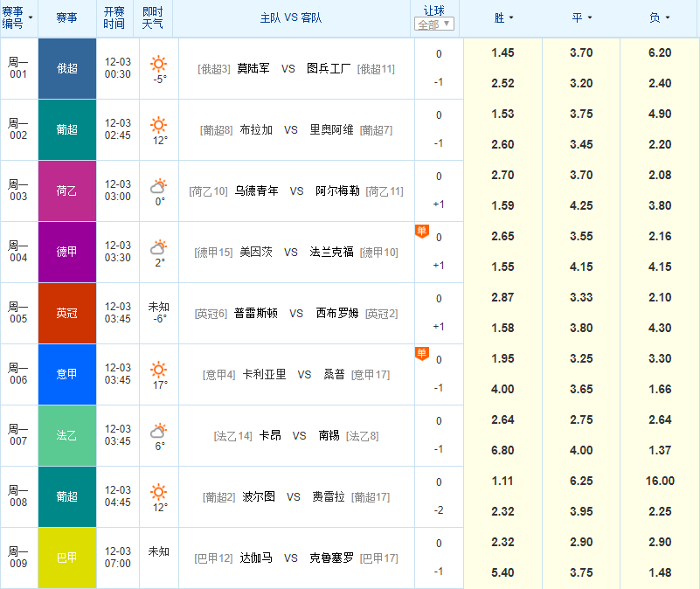
Task: Pick lose odds 2.16 for match 004
Action: pyautogui.click(x=660, y=236)
